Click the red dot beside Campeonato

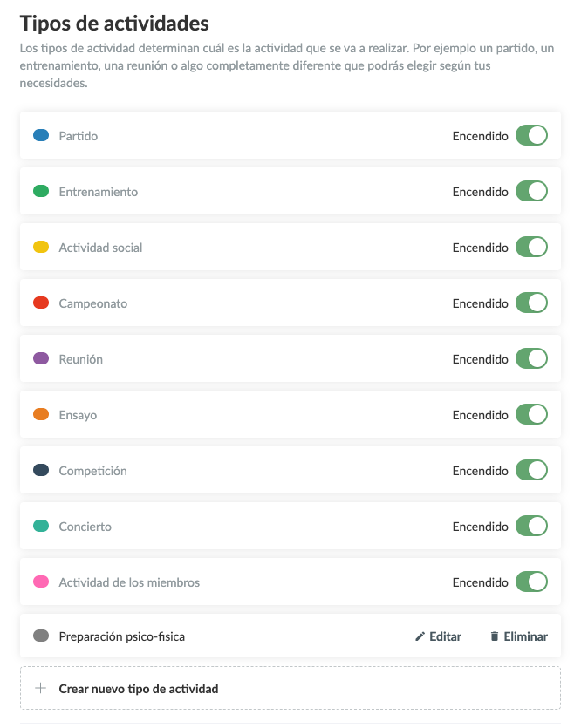coord(40,303)
